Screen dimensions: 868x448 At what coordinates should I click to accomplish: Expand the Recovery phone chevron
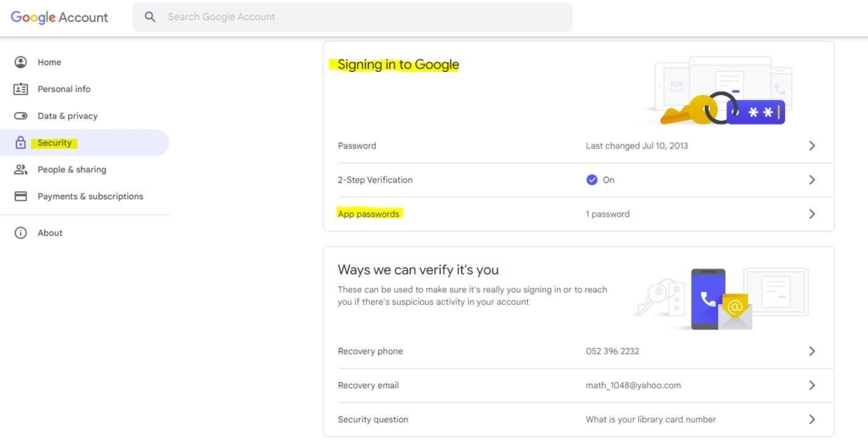[x=812, y=351]
